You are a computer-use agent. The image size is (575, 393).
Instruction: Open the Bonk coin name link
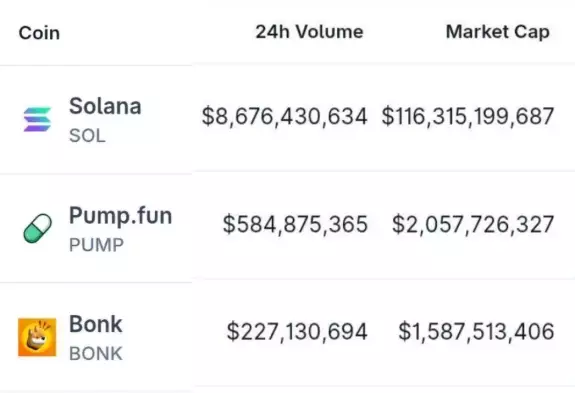pyautogui.click(x=95, y=324)
